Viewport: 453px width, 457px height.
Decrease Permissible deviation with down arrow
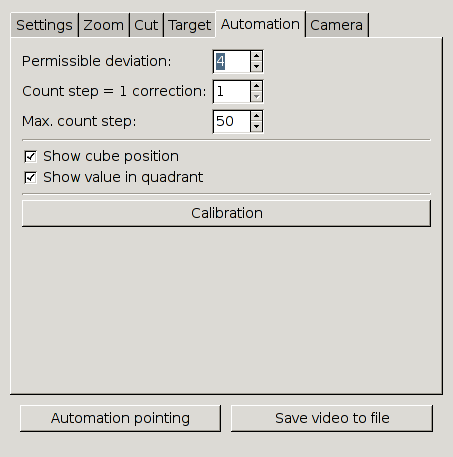point(256,66)
